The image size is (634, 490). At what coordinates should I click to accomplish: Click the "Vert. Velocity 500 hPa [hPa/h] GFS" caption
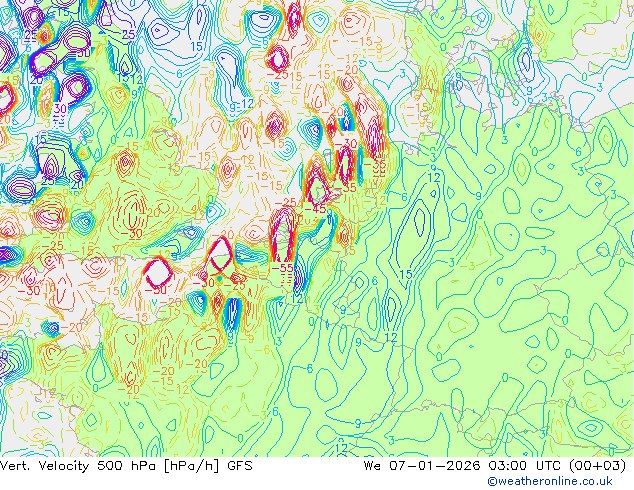pos(126,466)
